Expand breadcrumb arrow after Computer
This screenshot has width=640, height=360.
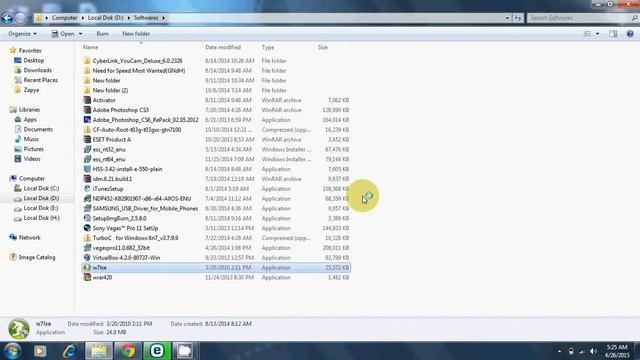click(82, 18)
